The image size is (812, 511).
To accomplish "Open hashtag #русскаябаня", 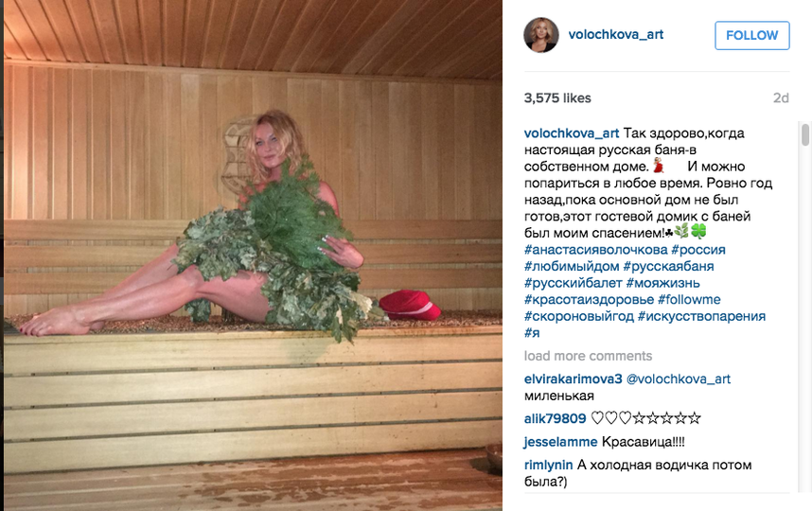I will tap(668, 266).
